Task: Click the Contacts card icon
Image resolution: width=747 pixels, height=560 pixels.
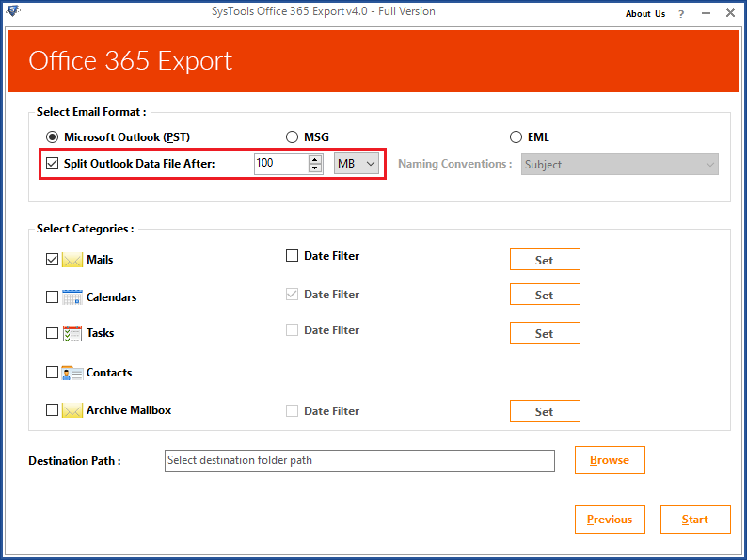Action: [72, 372]
